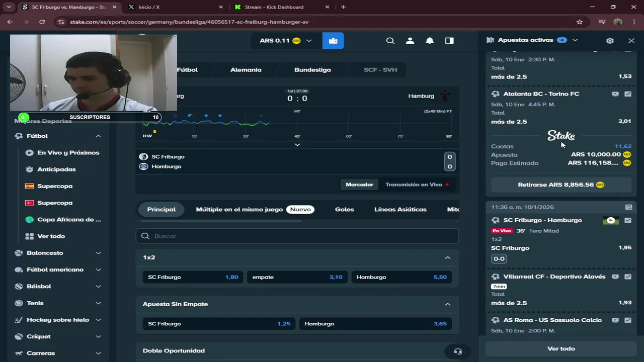Image resolution: width=644 pixels, height=362 pixels.
Task: Click the live support headset icon
Action: [458, 351]
